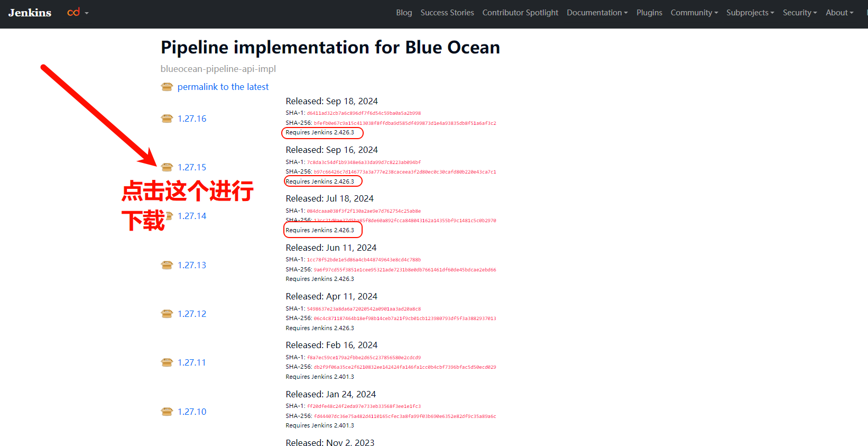Click the Released: Sep 16, 2024 text
Screen dimensions: 868x446
point(332,150)
